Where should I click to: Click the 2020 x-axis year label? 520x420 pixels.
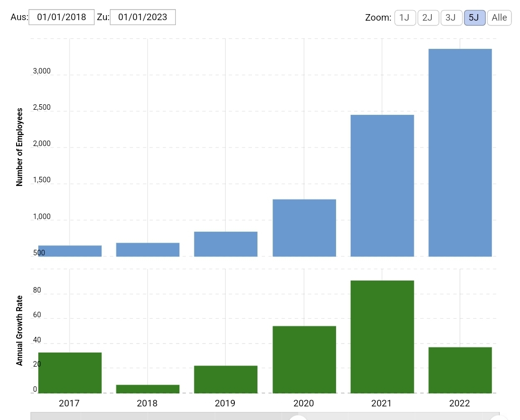pyautogui.click(x=303, y=403)
